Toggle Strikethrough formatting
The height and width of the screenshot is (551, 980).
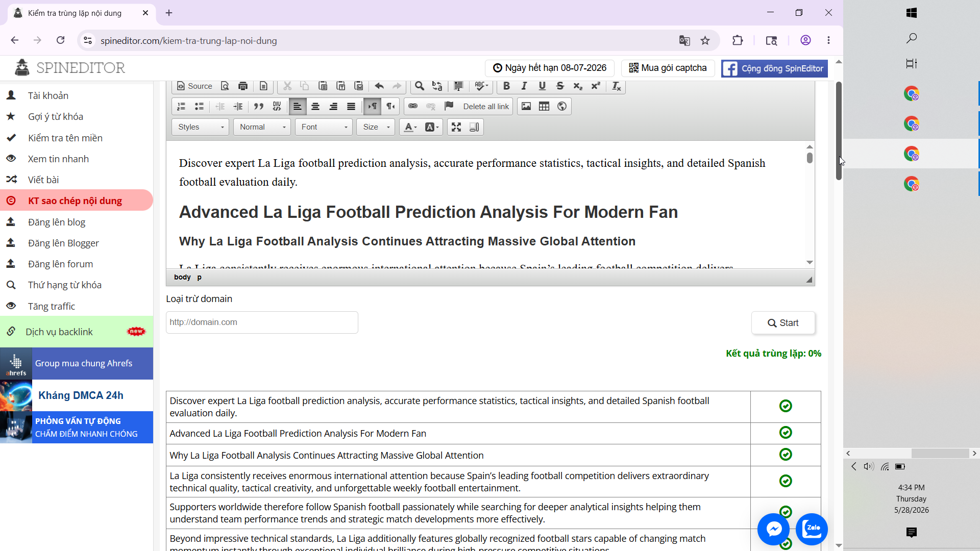tap(560, 86)
